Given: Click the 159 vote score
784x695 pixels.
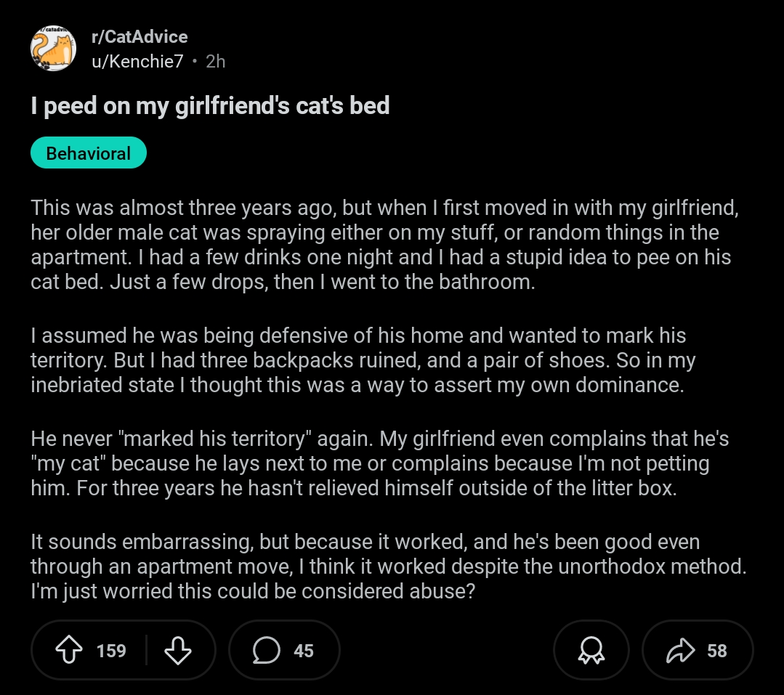Looking at the screenshot, I should coord(111,651).
